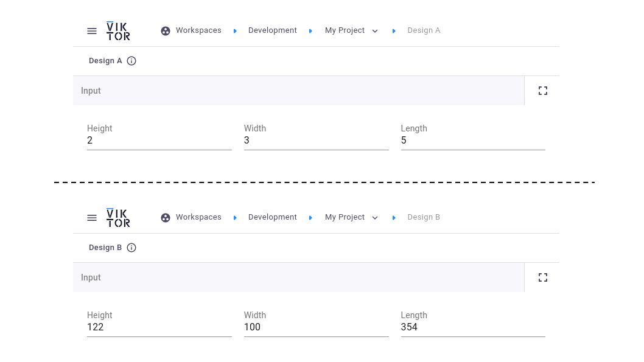This screenshot has width=644, height=362.
Task: Expand My Project chevron in Design B breadcrumb
Action: 375,218
